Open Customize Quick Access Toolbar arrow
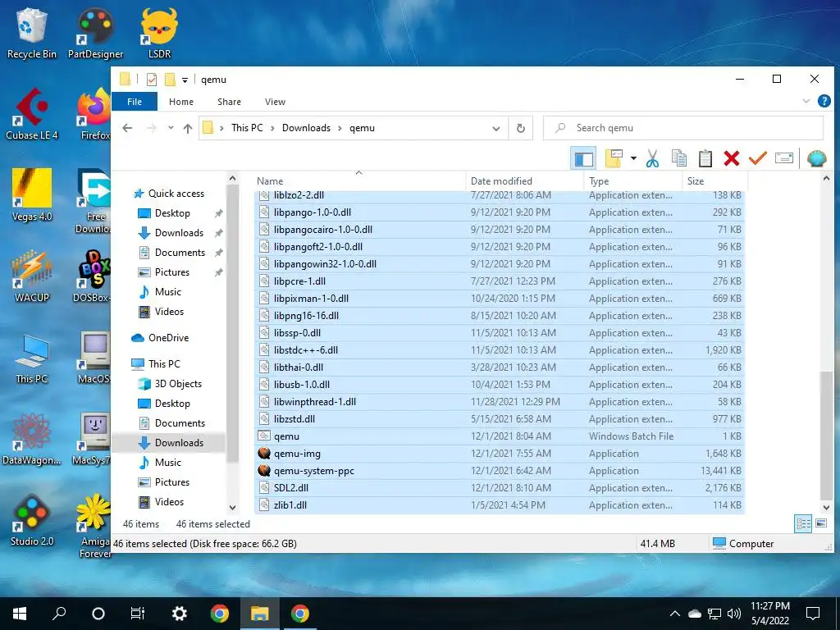Viewport: 840px width, 630px height. click(185, 80)
